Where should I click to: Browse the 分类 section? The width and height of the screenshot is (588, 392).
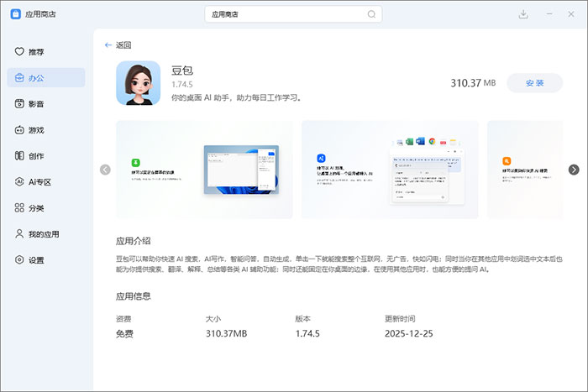coord(46,208)
